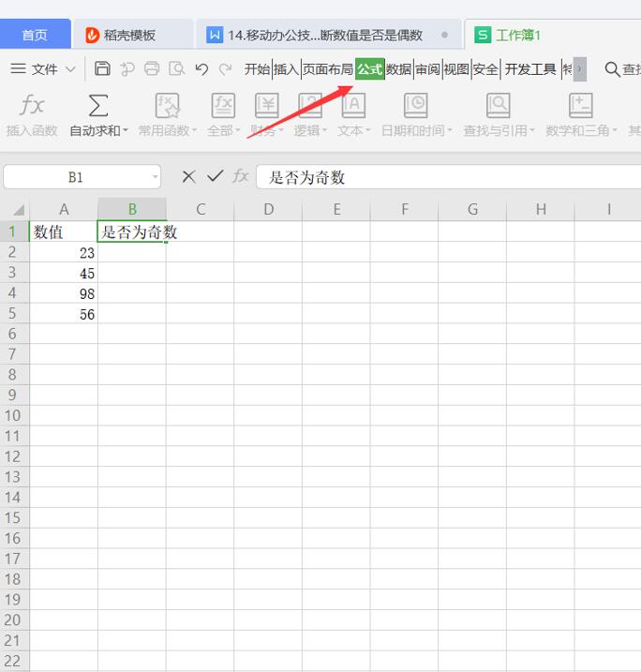Confirm entry with the checkmark icon

[216, 175]
